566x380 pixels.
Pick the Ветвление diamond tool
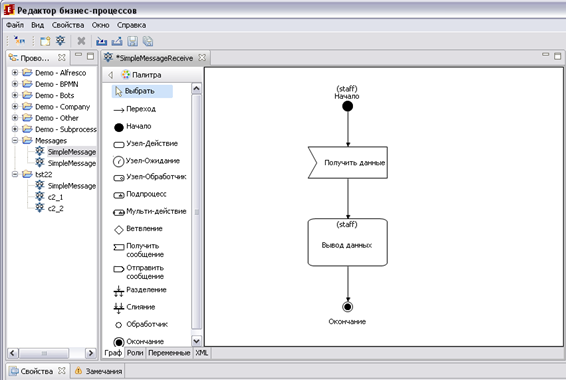click(138, 229)
